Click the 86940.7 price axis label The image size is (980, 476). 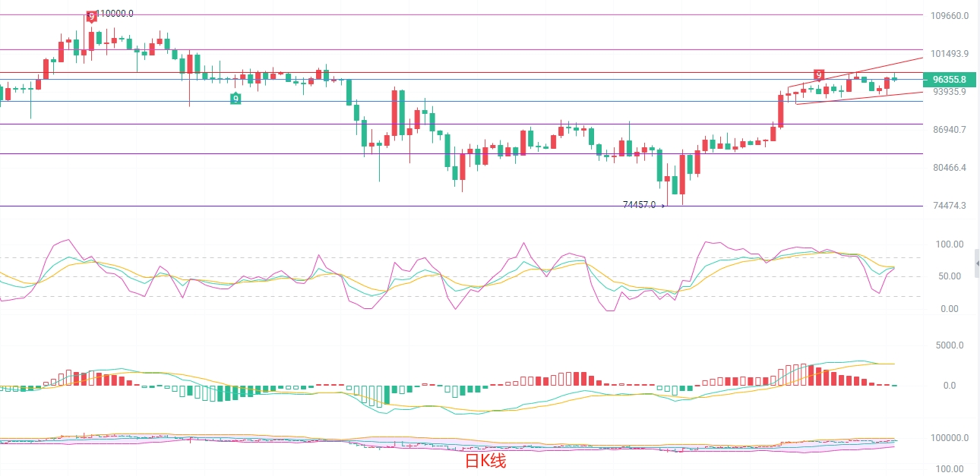[x=950, y=130]
